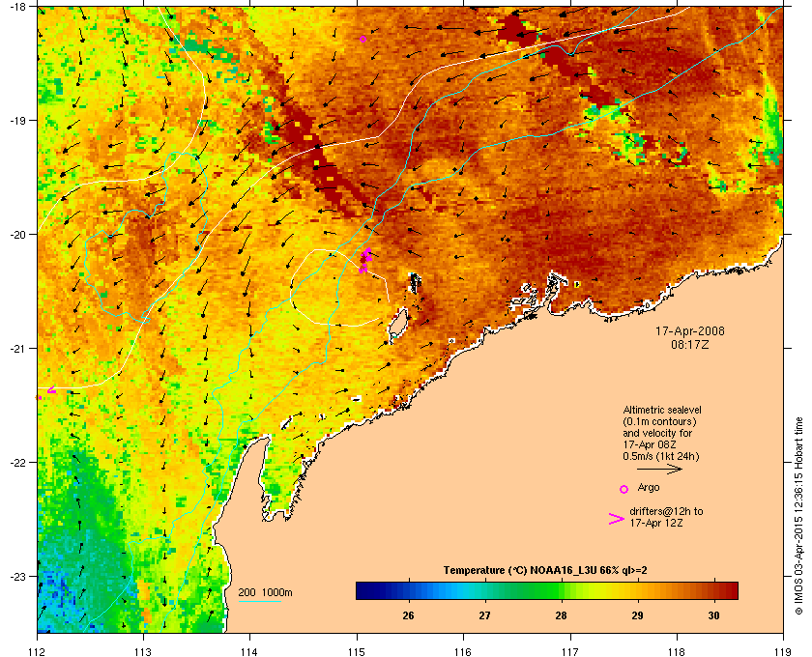Click the 'Argo' legend label
Viewport: 812px width, 657px height.
[x=649, y=488]
